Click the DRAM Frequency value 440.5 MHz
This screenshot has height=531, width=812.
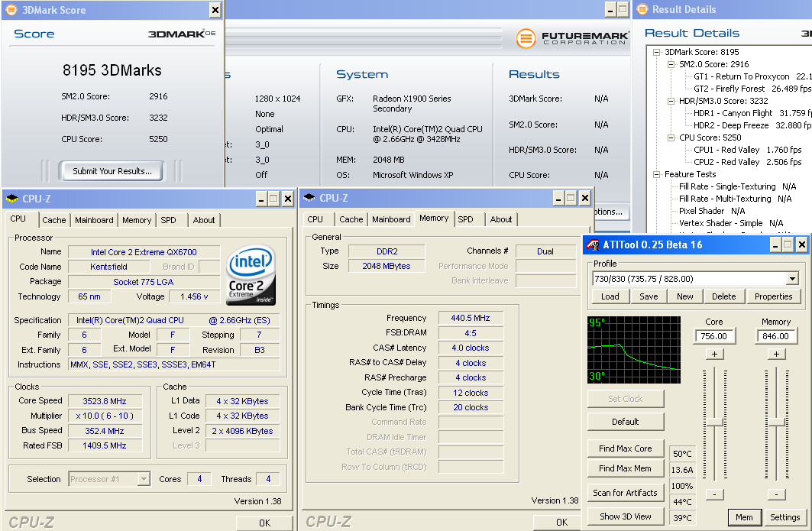(x=471, y=318)
